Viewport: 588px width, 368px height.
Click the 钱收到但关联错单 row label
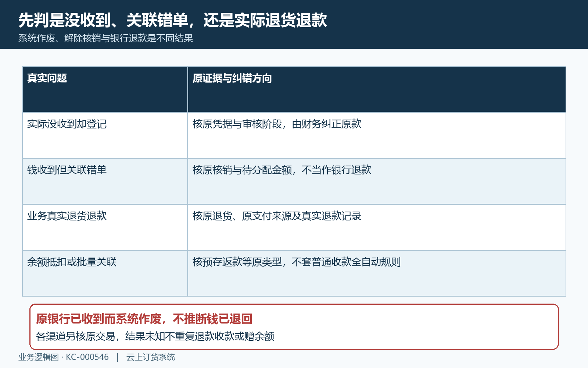[105, 181]
